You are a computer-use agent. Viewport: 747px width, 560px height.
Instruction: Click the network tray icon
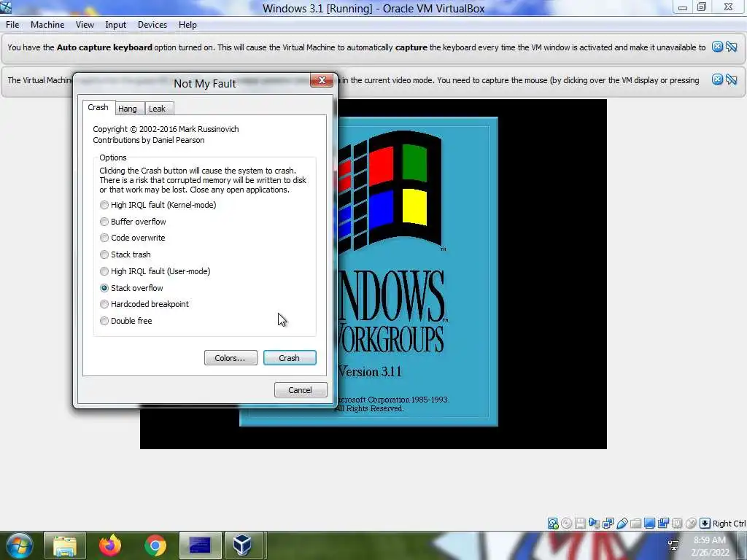(673, 545)
